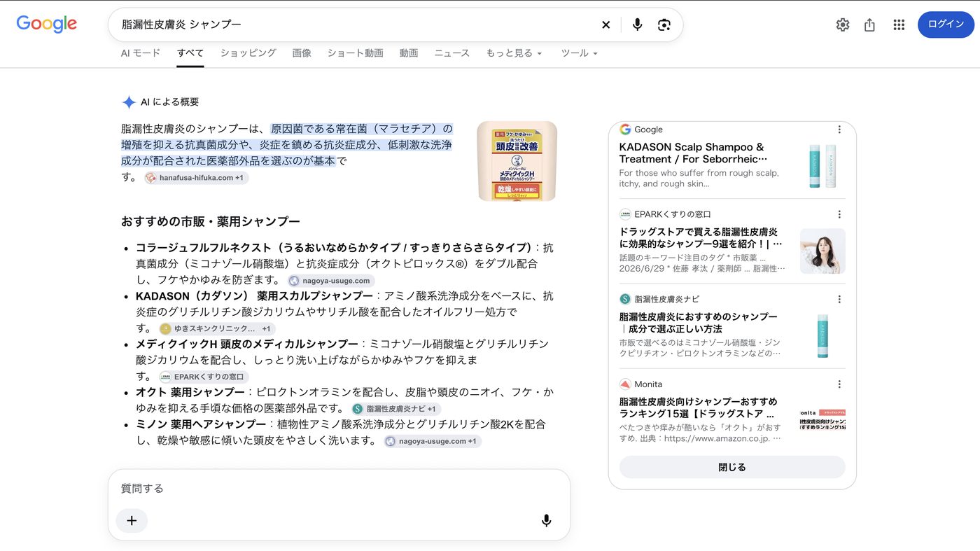Click the メディクイックH product image

517,161
